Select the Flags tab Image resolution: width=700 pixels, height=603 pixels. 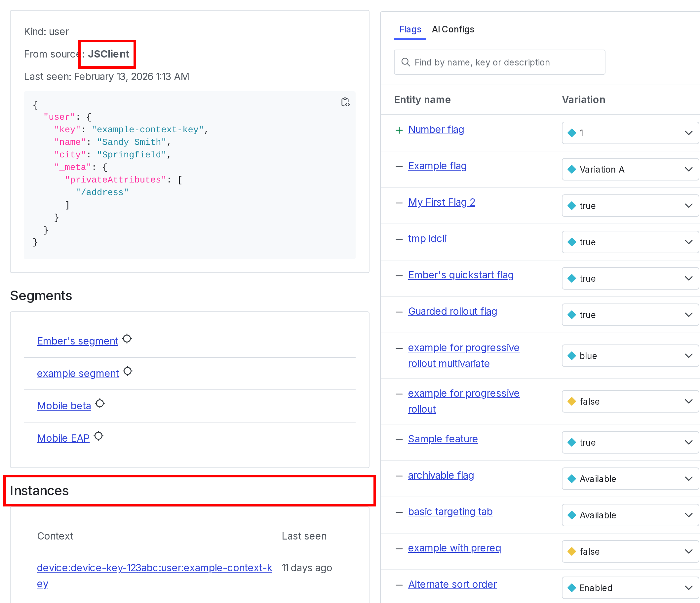coord(410,29)
